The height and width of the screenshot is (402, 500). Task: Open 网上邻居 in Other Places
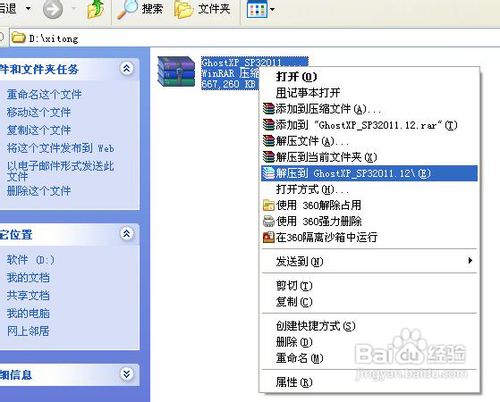(28, 331)
